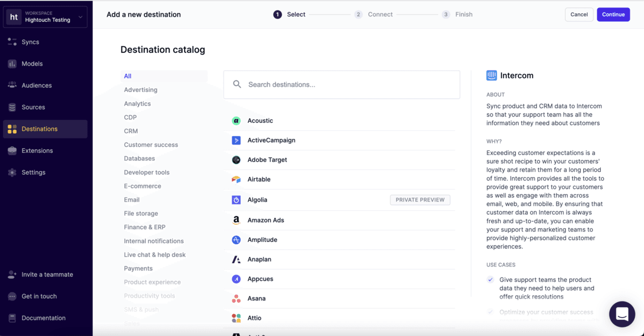Open the Intercom chat bubble widget
This screenshot has width=644, height=336.
[x=622, y=314]
